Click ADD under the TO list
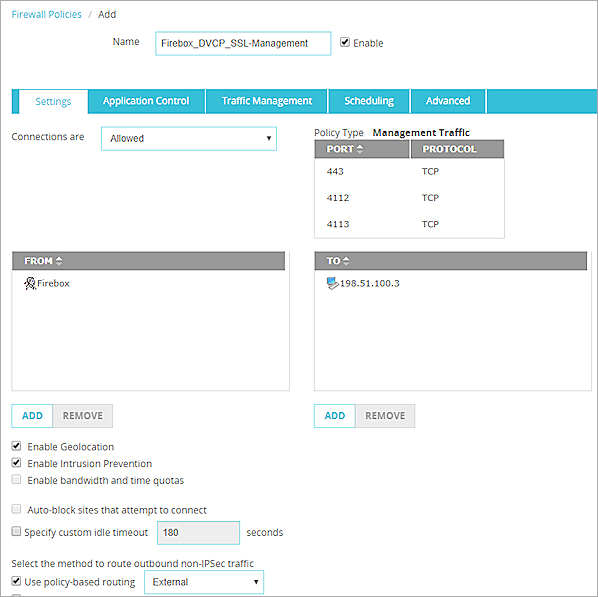The height and width of the screenshot is (597, 598). click(334, 416)
